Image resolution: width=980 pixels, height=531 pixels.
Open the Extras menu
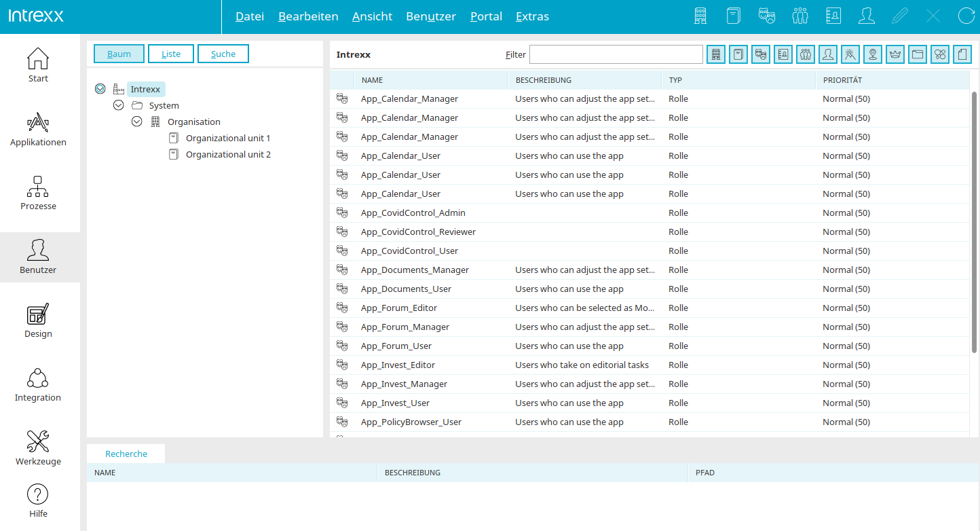533,16
